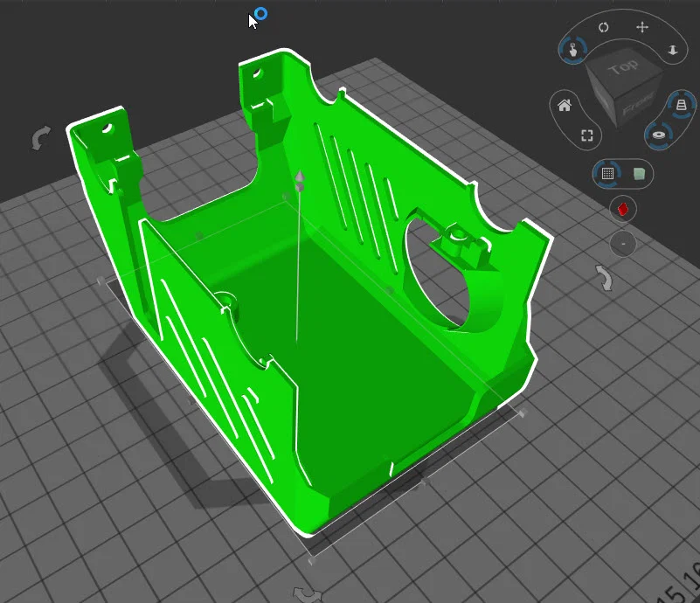Click the fit-to-view bracket icon

[x=587, y=135]
